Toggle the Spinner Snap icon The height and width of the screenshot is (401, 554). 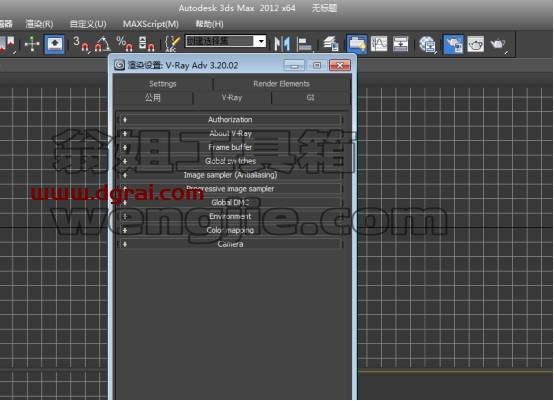(146, 44)
